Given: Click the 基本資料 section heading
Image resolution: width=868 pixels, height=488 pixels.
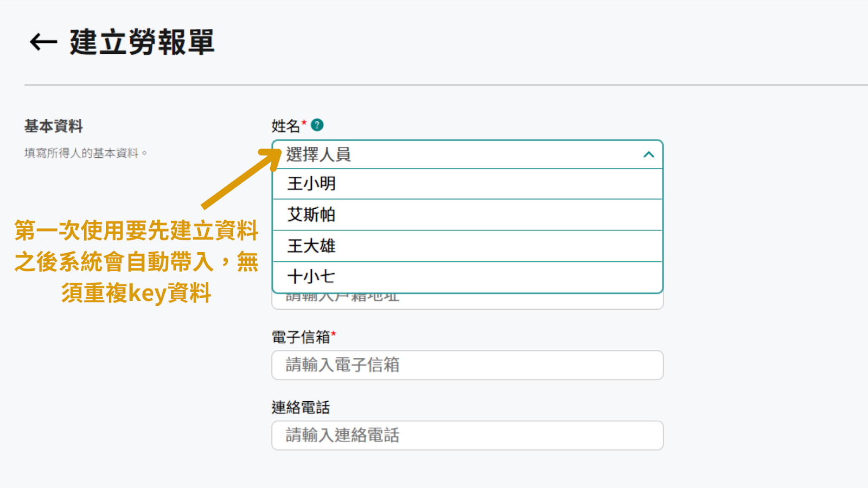Looking at the screenshot, I should click(x=53, y=126).
